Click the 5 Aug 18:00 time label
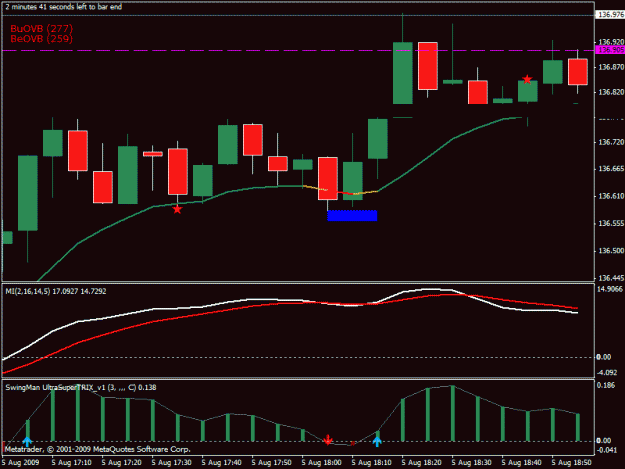Viewport: 625px width, 469px height. 321,463
